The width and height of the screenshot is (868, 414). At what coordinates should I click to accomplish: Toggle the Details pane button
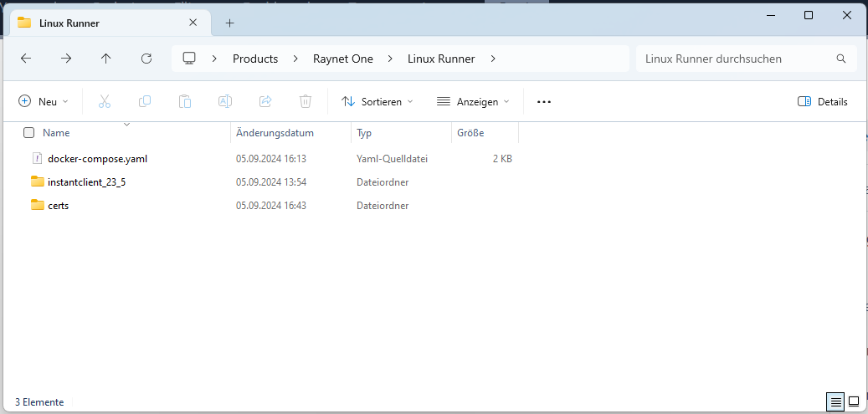(823, 101)
